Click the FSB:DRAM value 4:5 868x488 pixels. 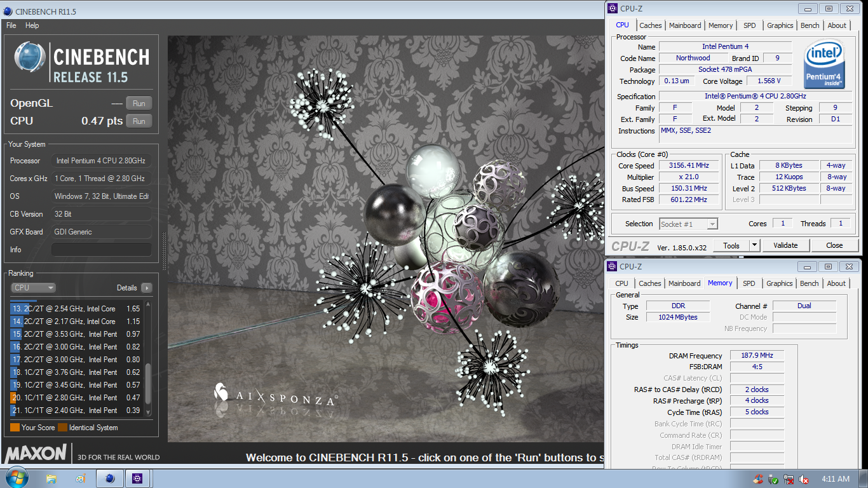pos(757,367)
